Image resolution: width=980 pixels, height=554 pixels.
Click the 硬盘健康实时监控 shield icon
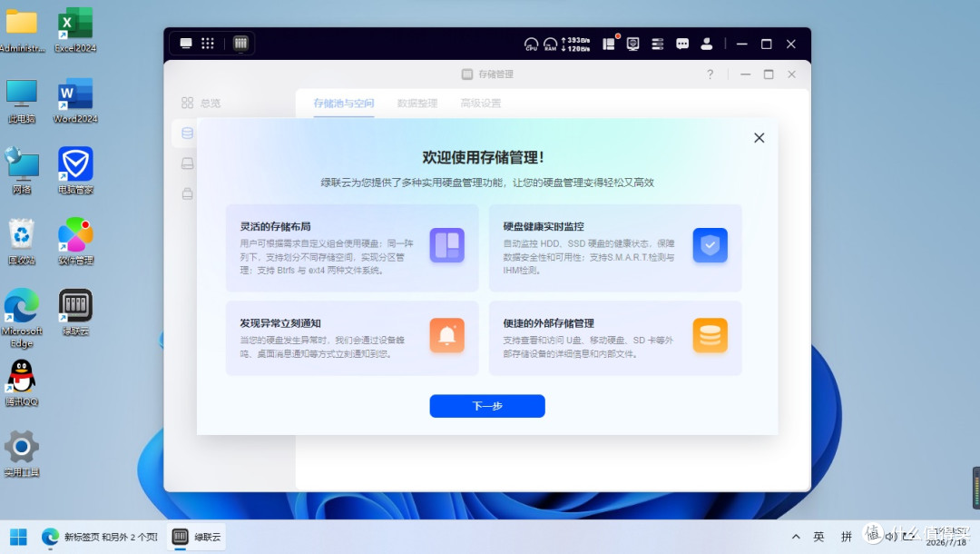click(x=710, y=245)
